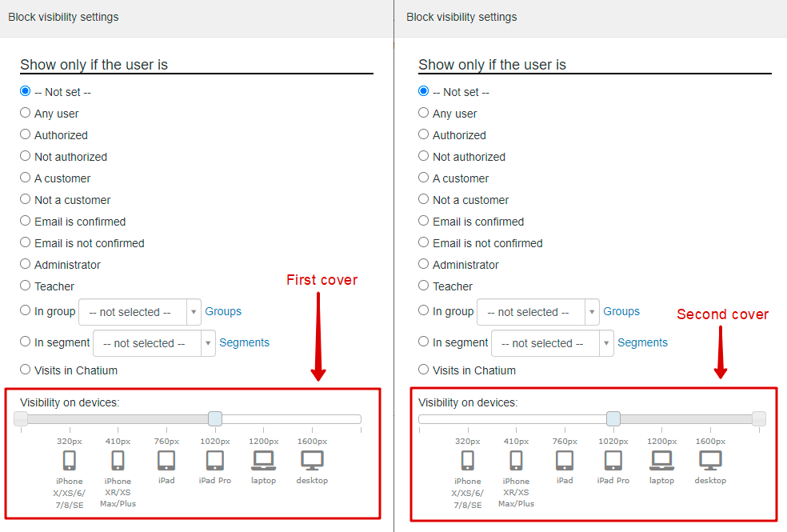Image resolution: width=787 pixels, height=532 pixels.
Task: Select Email is confirmed in the left panel
Action: click(25, 221)
